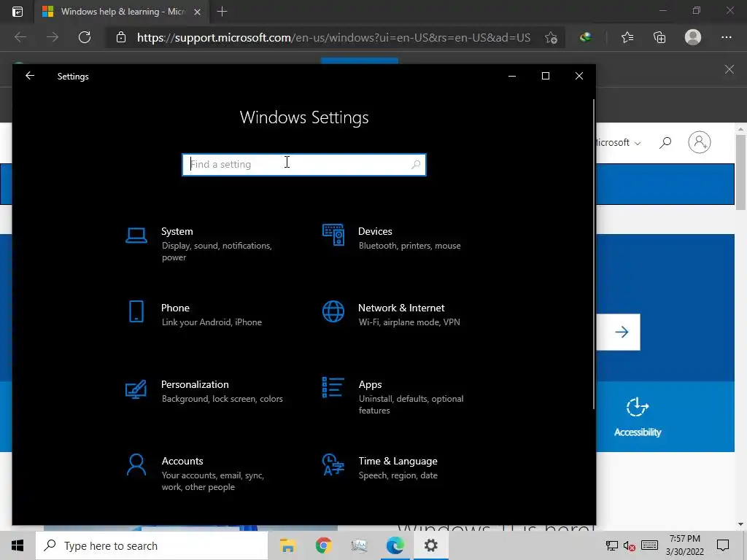The height and width of the screenshot is (560, 747).
Task: Open Network & Internet globe icon
Action: tap(333, 311)
